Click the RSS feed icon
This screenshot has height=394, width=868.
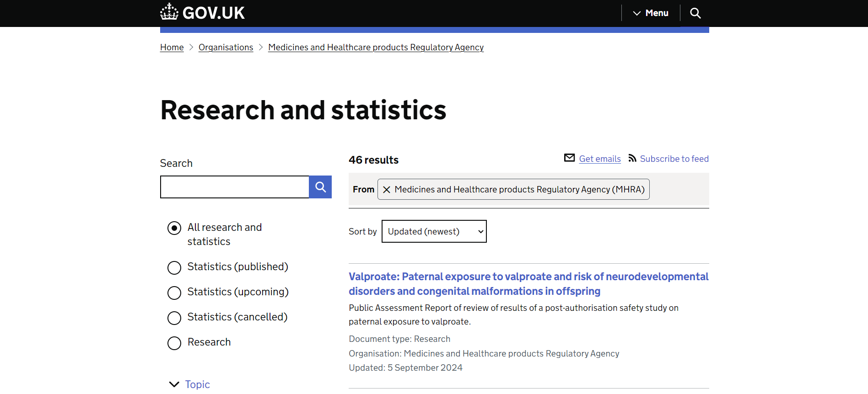tap(632, 158)
